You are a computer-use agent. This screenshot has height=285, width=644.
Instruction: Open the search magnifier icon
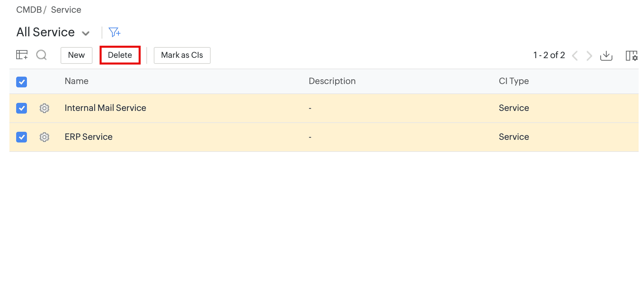point(41,55)
